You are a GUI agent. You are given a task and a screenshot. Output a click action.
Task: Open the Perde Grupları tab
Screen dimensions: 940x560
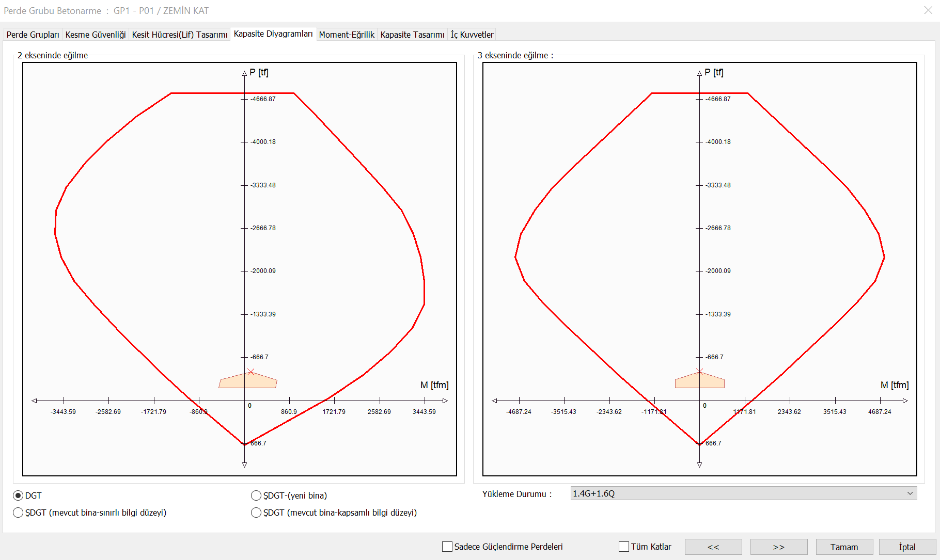click(33, 35)
